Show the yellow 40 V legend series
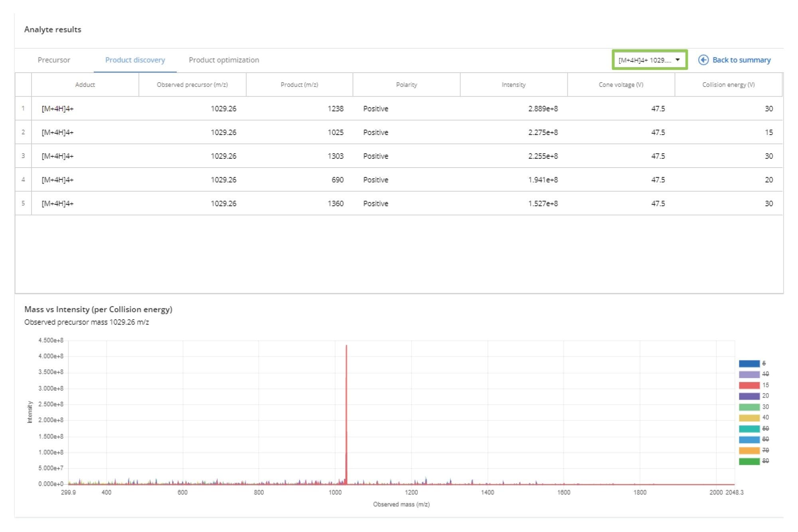Screen dimensions: 798x532 click(x=749, y=417)
